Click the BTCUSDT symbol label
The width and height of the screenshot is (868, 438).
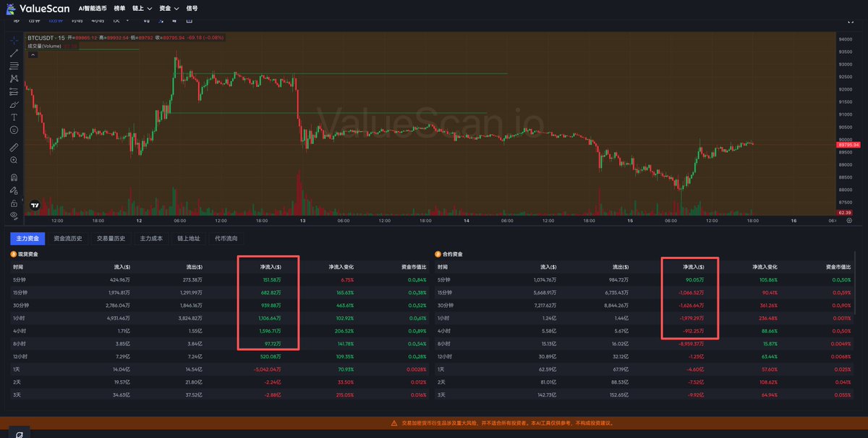tap(41, 38)
